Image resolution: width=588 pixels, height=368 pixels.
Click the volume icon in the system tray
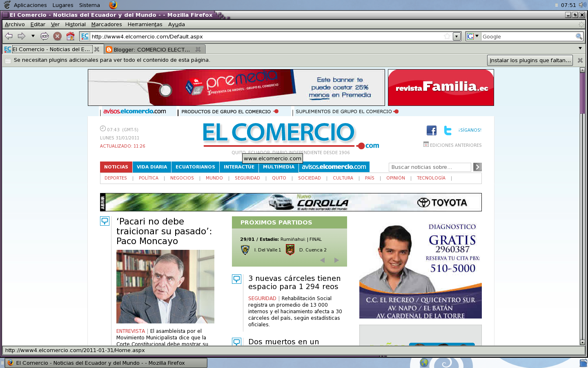click(581, 5)
